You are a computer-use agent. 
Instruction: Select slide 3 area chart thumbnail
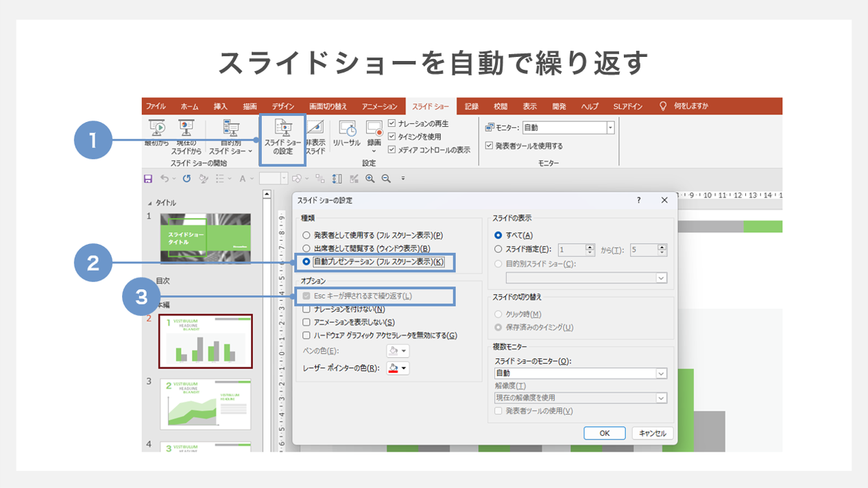[206, 404]
